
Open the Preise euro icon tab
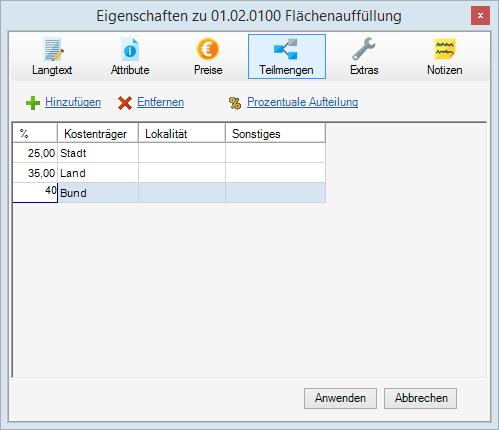click(x=208, y=49)
